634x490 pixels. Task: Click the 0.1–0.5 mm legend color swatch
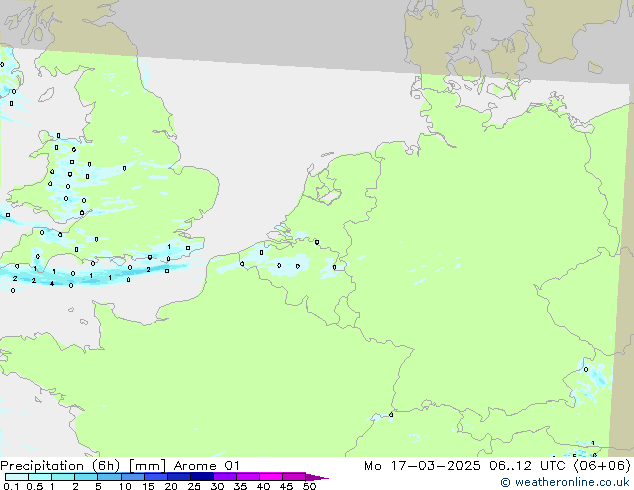point(17,477)
